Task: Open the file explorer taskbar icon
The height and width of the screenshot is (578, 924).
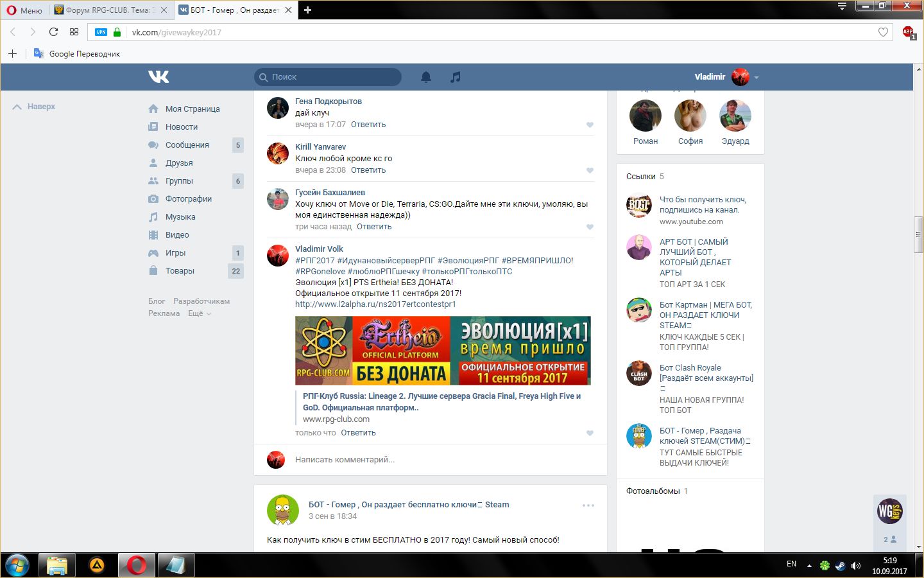Action: pos(57,565)
